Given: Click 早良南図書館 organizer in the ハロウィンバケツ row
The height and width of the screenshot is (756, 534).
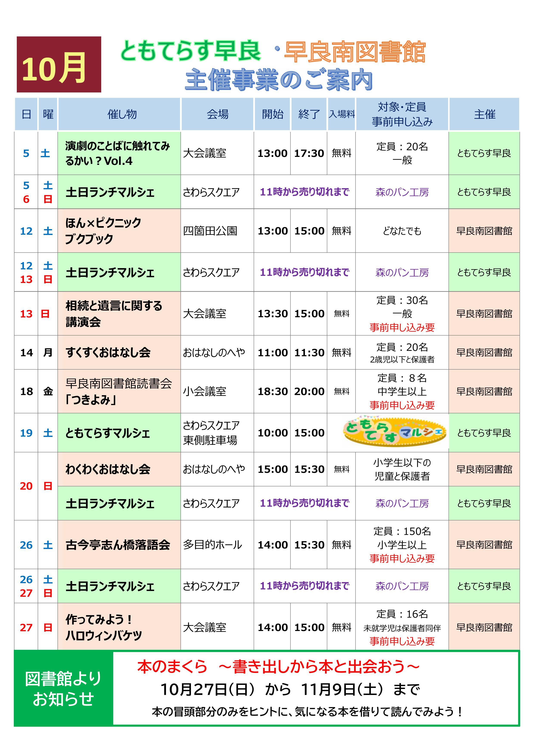Looking at the screenshot, I should tap(484, 627).
